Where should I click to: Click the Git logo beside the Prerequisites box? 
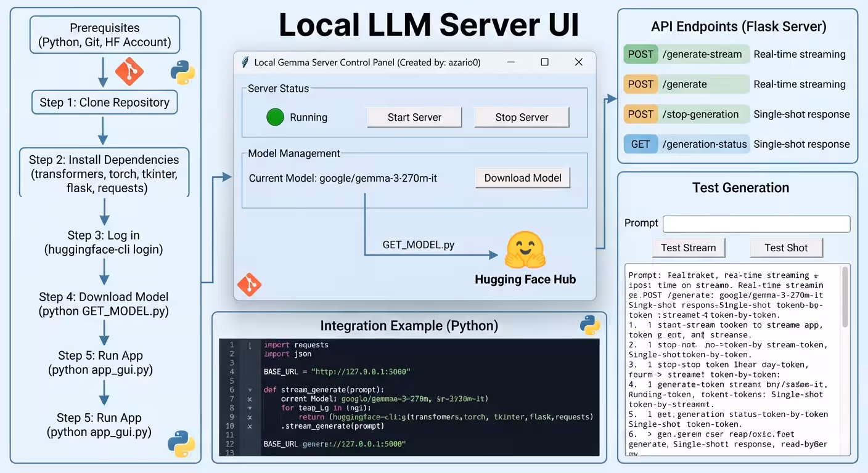click(129, 71)
